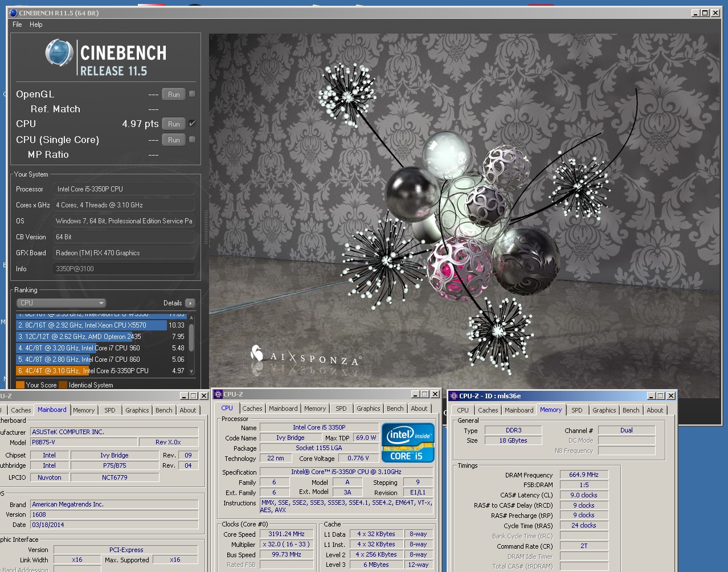The height and width of the screenshot is (572, 728).
Task: Open Bench tab in left CPU-Z window
Action: tap(164, 410)
